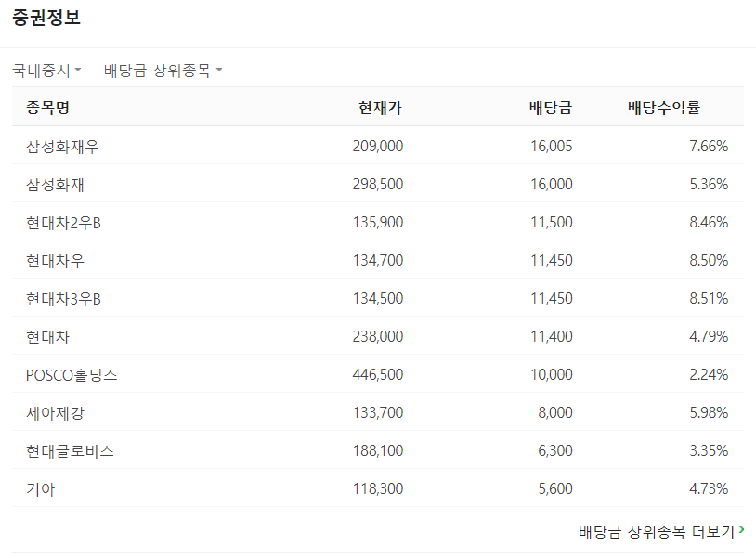756x558 pixels.
Task: Click the 298,500 price of 삼성화재
Action: pyautogui.click(x=377, y=184)
